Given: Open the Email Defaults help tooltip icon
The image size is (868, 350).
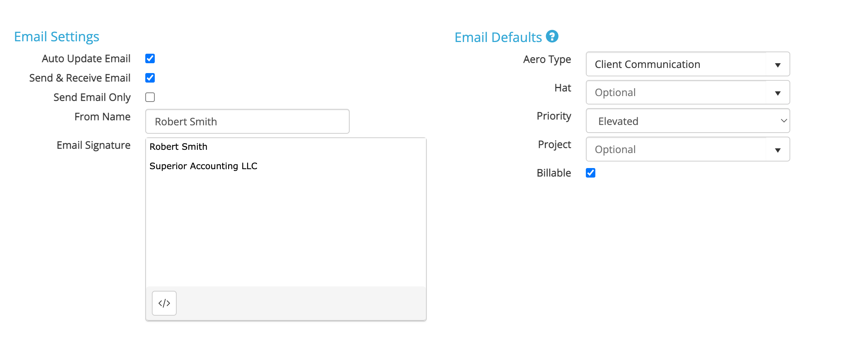Looking at the screenshot, I should [552, 36].
